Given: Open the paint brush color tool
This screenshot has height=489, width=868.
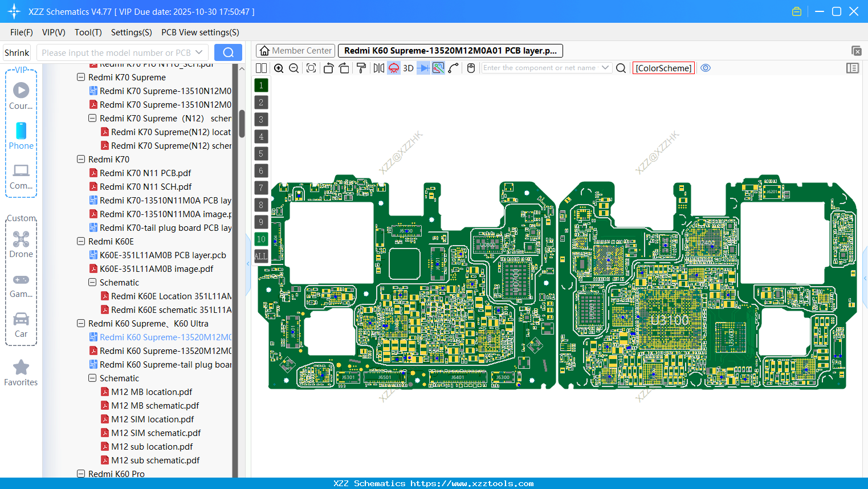Looking at the screenshot, I should [360, 68].
